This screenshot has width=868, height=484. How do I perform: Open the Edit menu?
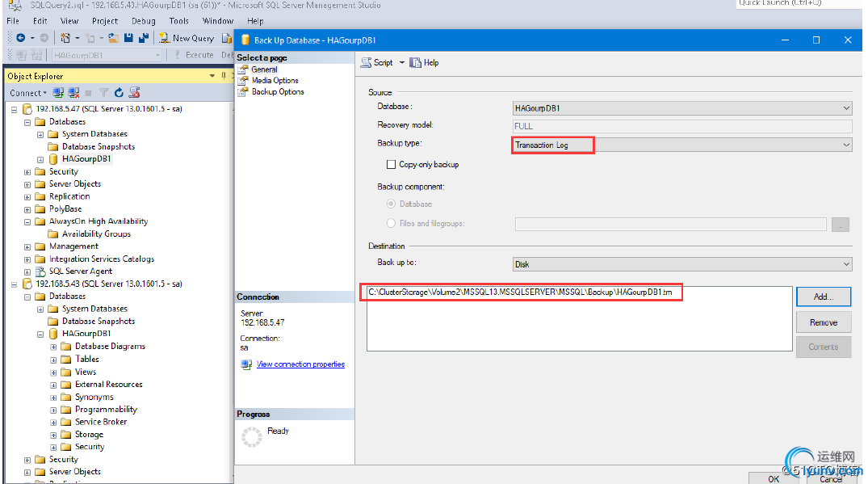40,21
